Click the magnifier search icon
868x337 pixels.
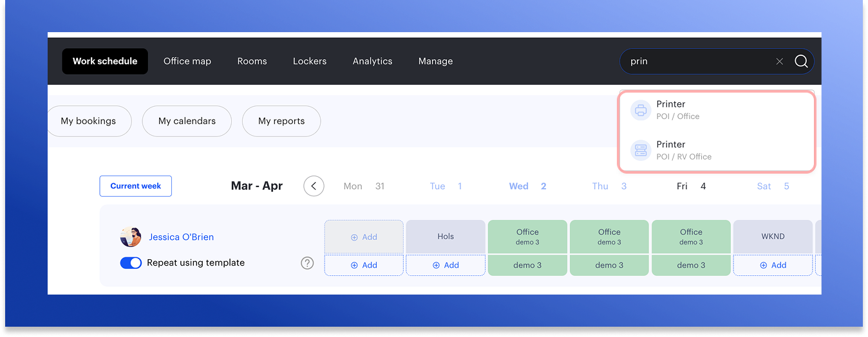801,62
